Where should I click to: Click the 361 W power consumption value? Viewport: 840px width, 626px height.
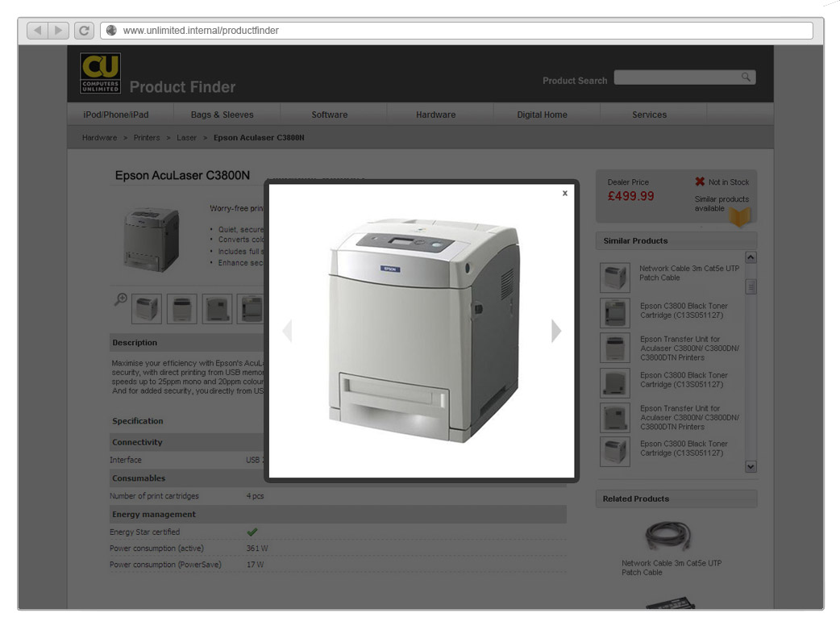[257, 549]
